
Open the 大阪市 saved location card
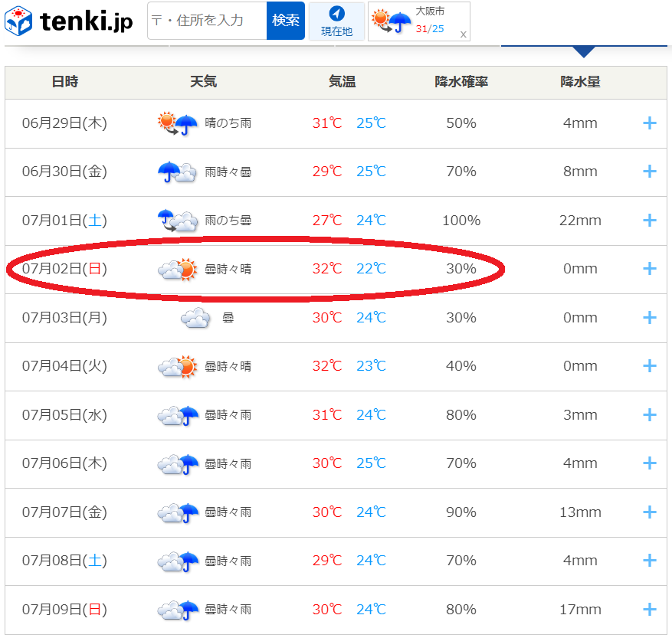418,21
